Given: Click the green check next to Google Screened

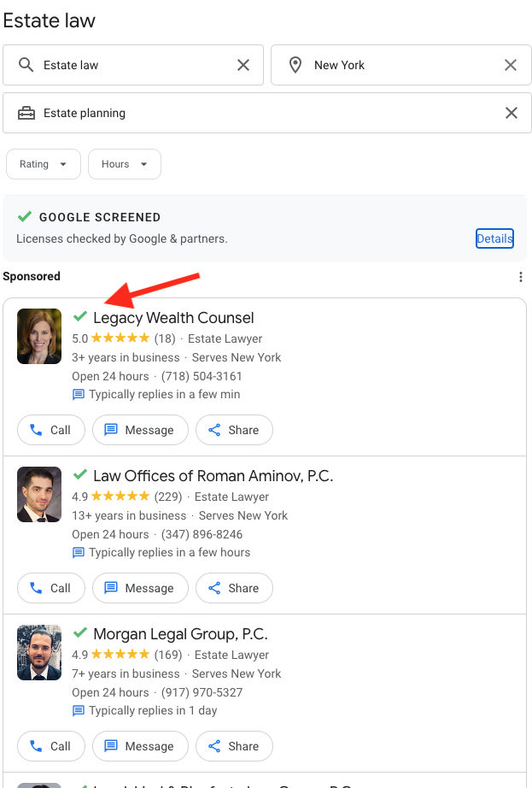Looking at the screenshot, I should click(25, 216).
